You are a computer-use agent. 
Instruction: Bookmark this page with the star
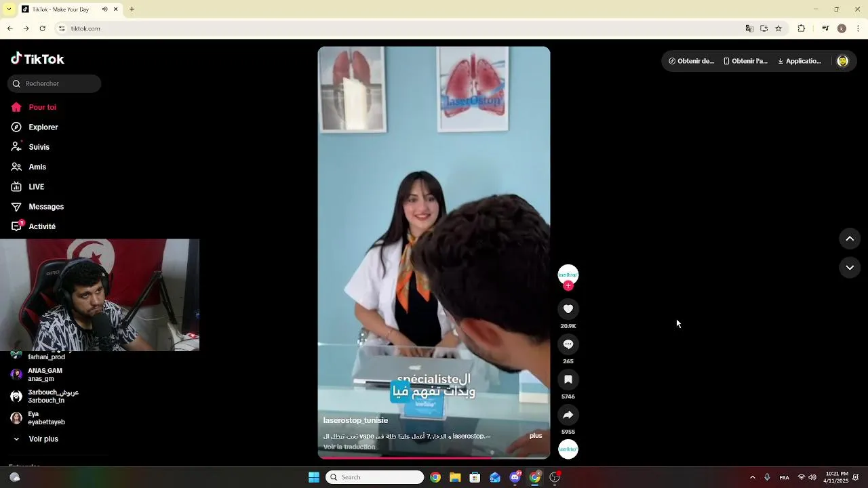point(778,28)
